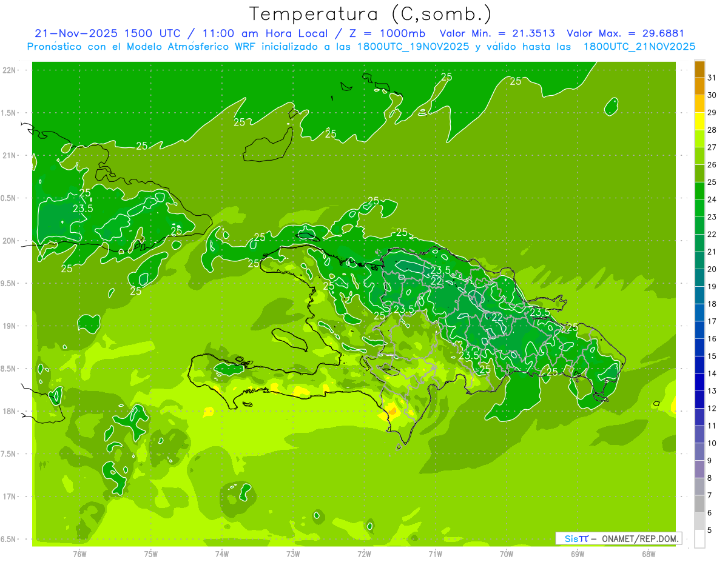Click the 70W longitude axis label
The height and width of the screenshot is (562, 728).
(507, 554)
